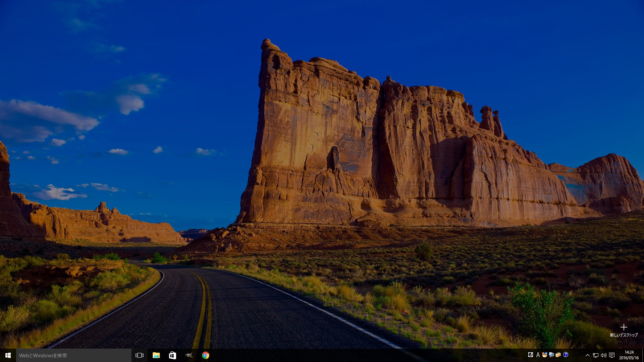Toggle IME input mode A indicator
The image size is (644, 362).
coord(538,355)
